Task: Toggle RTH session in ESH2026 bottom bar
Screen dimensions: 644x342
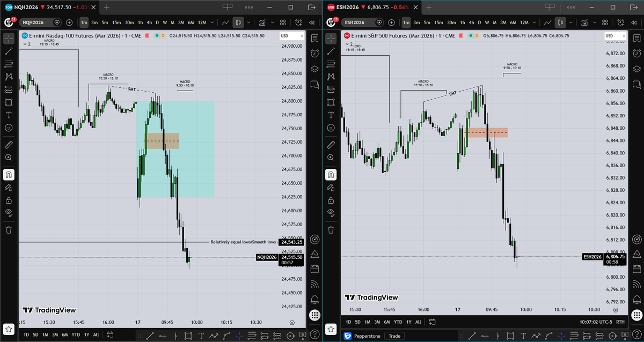Action: [x=620, y=322]
